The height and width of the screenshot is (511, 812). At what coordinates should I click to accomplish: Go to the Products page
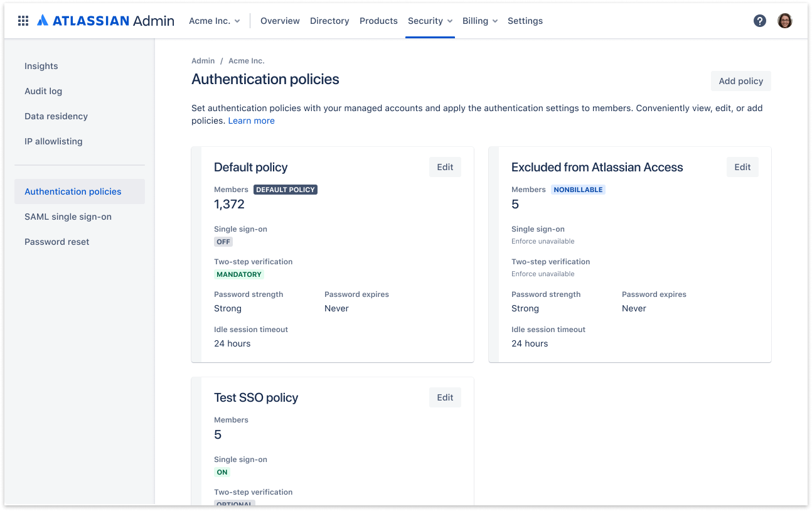378,21
